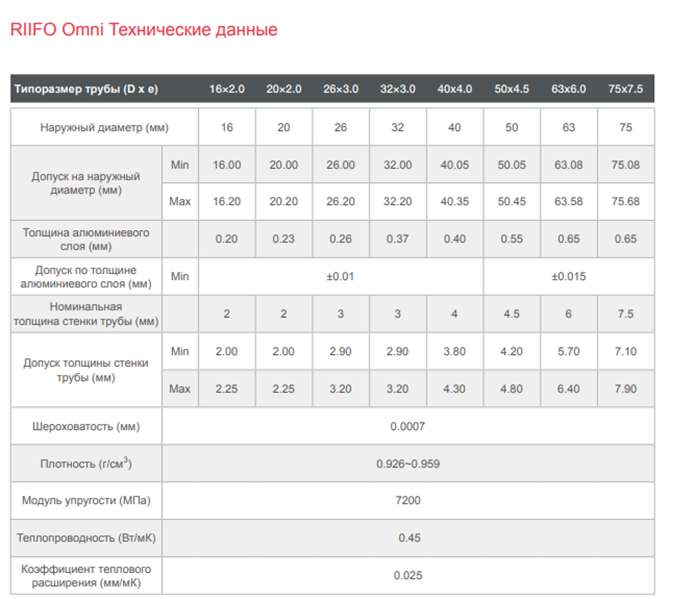Click column header '50x4.5'
694x599 pixels.
click(x=512, y=89)
